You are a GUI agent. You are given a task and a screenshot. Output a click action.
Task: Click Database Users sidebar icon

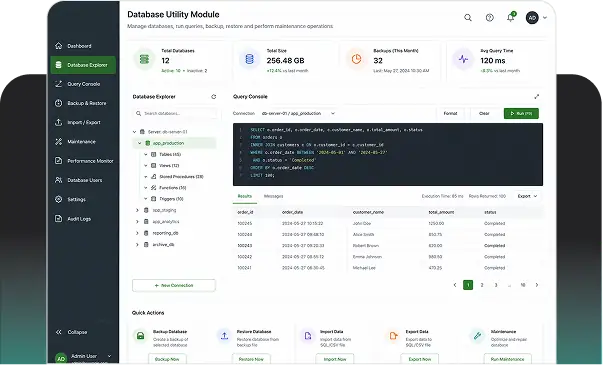(x=58, y=180)
